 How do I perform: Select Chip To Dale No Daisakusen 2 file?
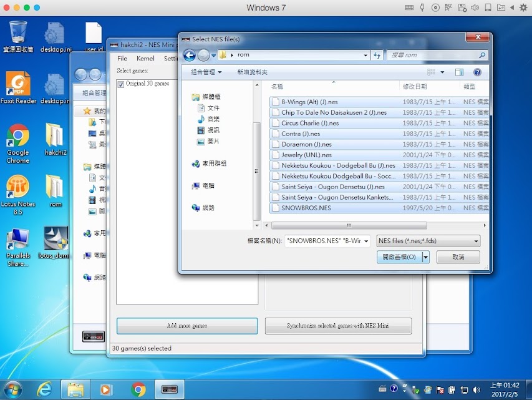tap(379, 112)
